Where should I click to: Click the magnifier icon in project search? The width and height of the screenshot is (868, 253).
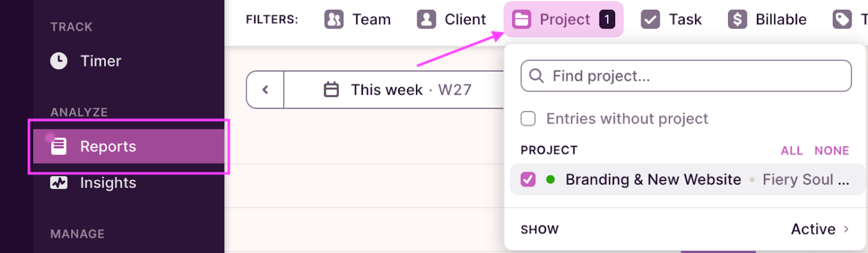point(536,76)
